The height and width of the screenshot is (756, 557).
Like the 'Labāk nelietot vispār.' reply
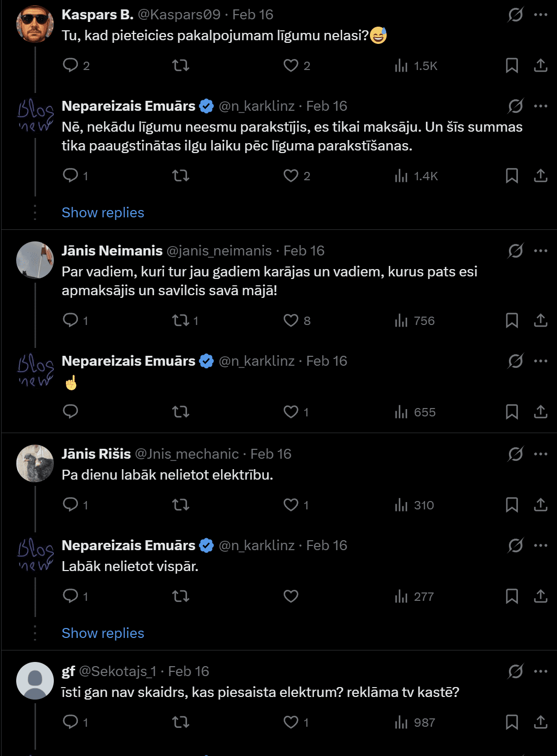pos(291,596)
